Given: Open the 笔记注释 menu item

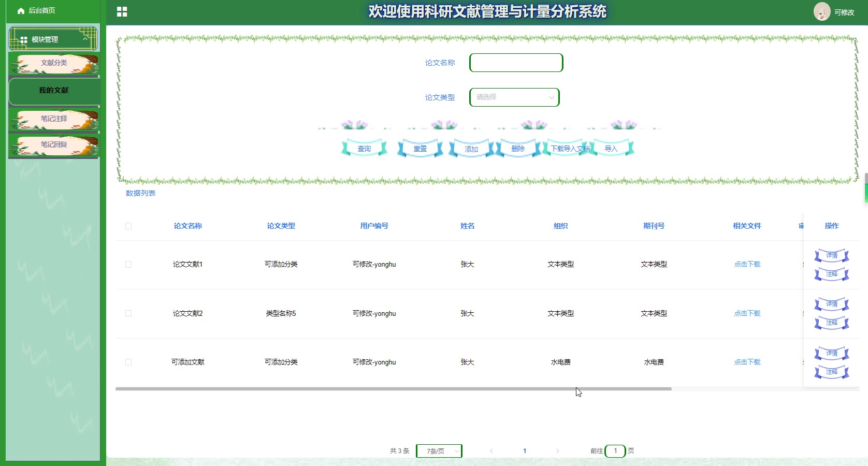Looking at the screenshot, I should click(x=54, y=119).
